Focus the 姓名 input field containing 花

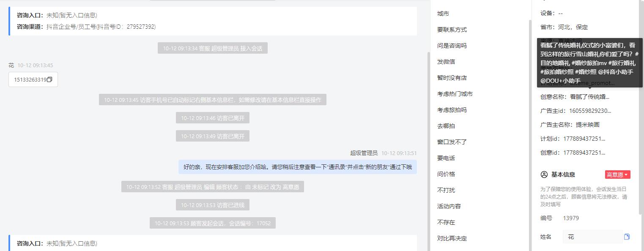coord(592,237)
